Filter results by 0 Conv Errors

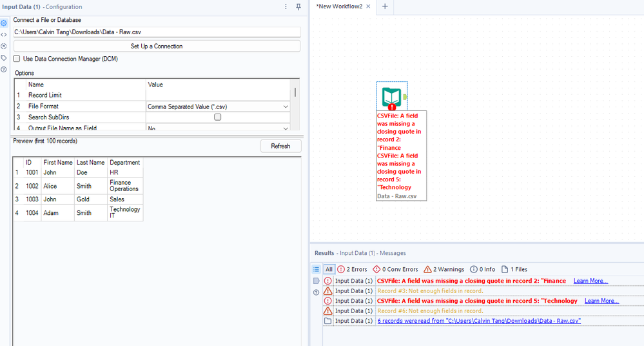click(x=395, y=269)
